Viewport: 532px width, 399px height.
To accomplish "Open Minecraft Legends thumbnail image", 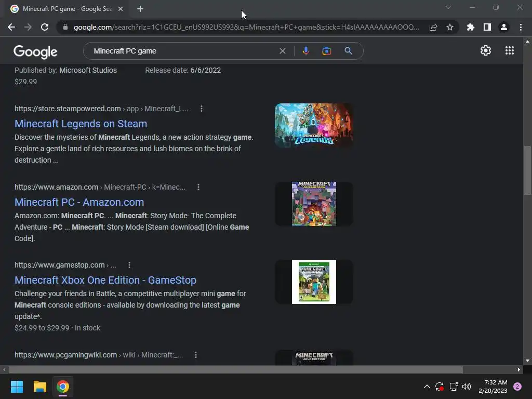I will click(314, 126).
